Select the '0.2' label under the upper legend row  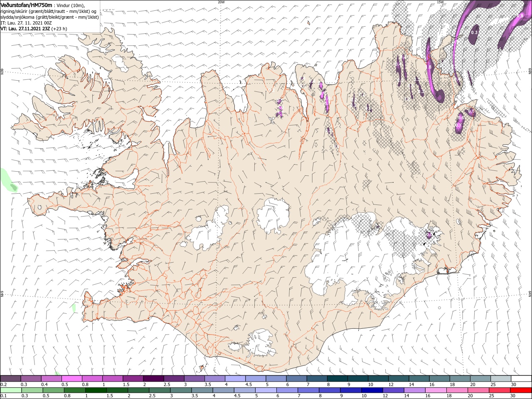[x=3, y=384]
